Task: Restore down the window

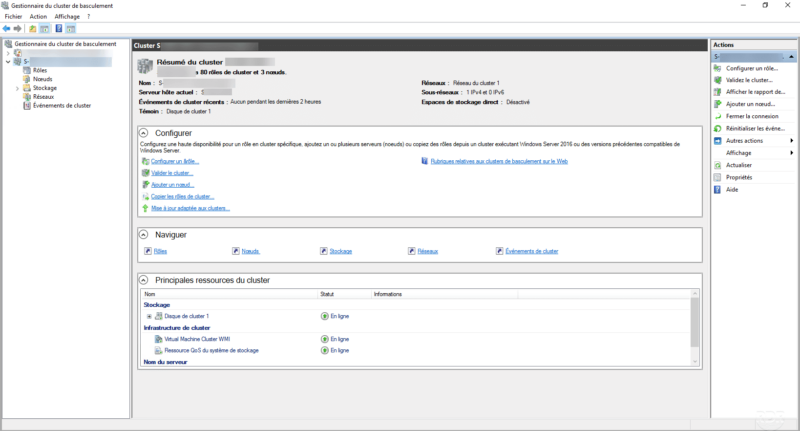Action: pyautogui.click(x=765, y=5)
